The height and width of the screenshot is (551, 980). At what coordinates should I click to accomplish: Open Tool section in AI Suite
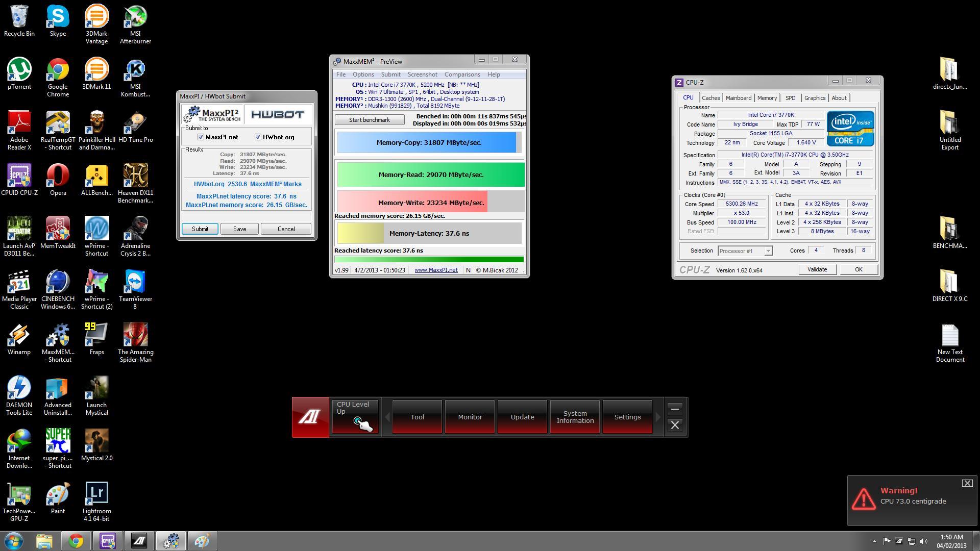pyautogui.click(x=417, y=417)
